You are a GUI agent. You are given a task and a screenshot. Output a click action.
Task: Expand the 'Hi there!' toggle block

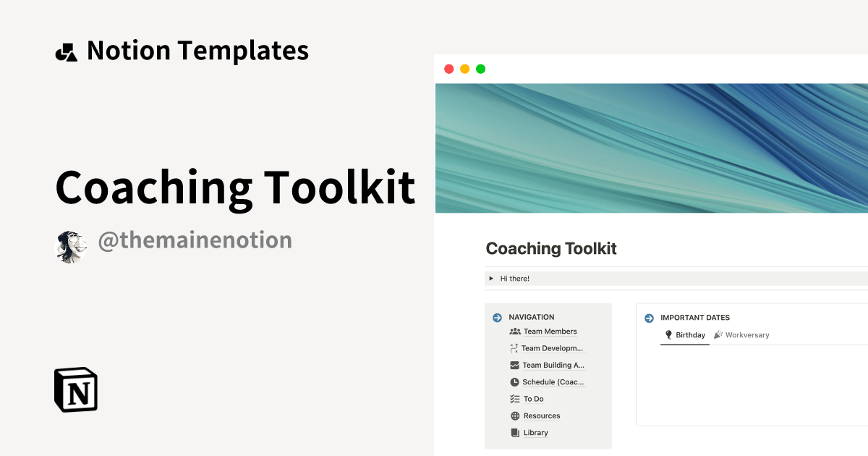click(490, 278)
